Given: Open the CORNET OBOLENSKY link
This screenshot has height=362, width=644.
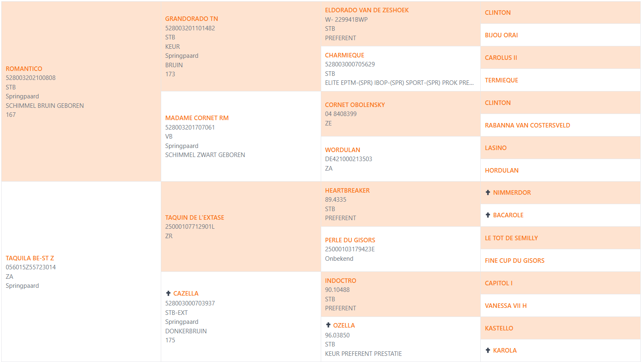Looking at the screenshot, I should [x=355, y=105].
